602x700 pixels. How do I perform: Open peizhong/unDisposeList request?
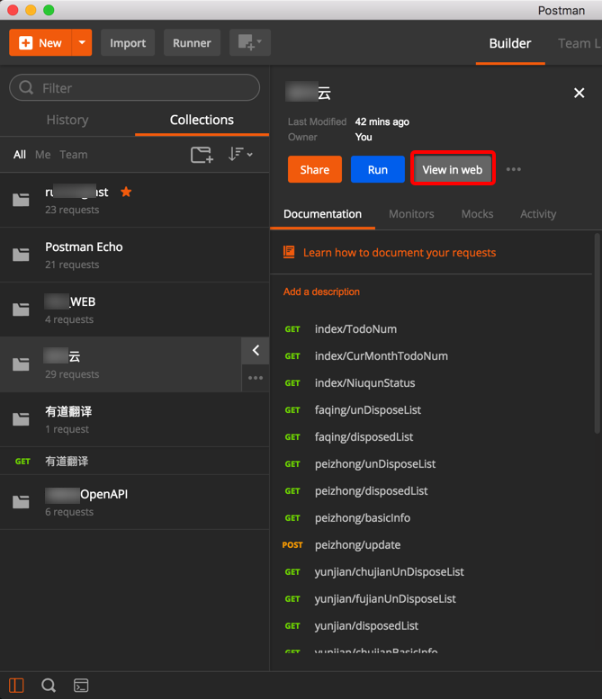pos(375,464)
